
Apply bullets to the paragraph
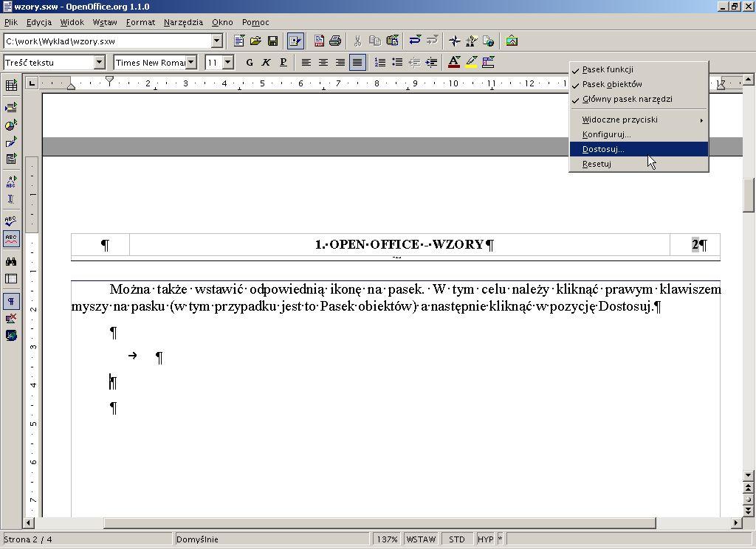coord(397,62)
